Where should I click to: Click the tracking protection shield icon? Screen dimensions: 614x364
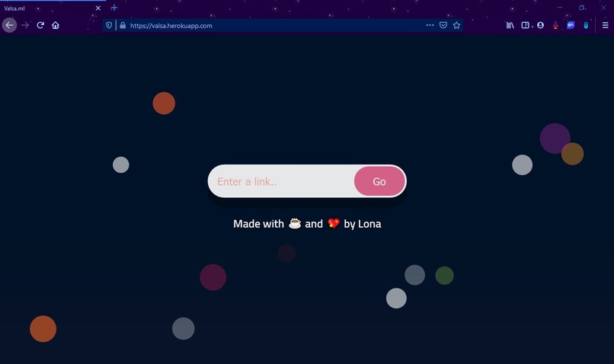[x=109, y=25]
